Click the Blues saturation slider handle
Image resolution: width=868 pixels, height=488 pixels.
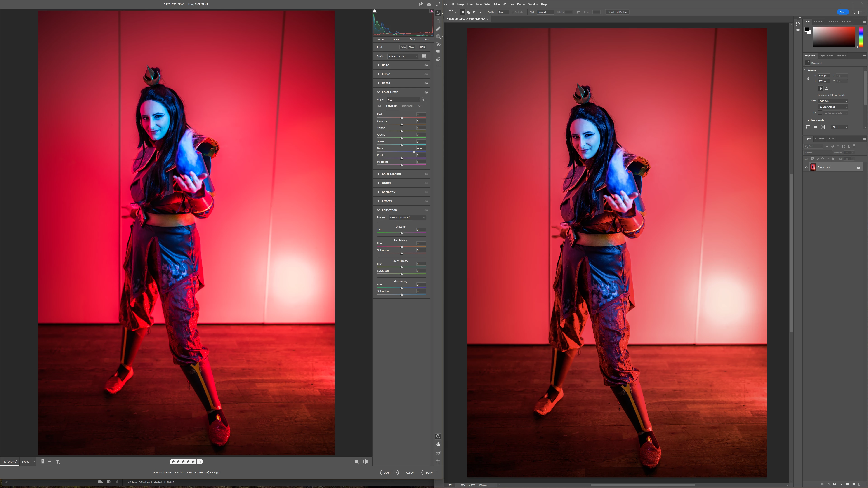click(414, 152)
